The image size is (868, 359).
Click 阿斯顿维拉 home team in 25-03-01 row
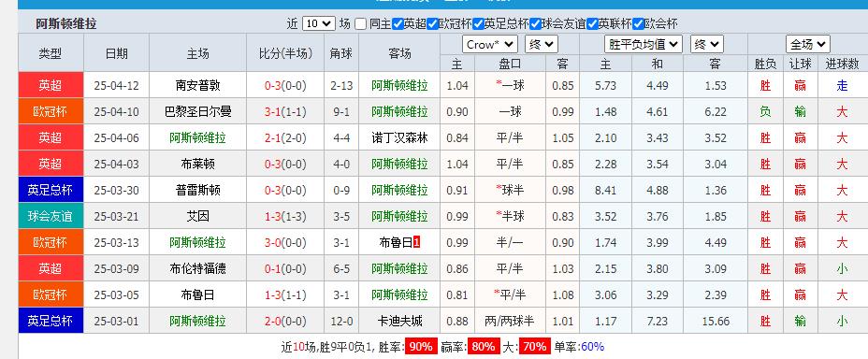point(197,321)
